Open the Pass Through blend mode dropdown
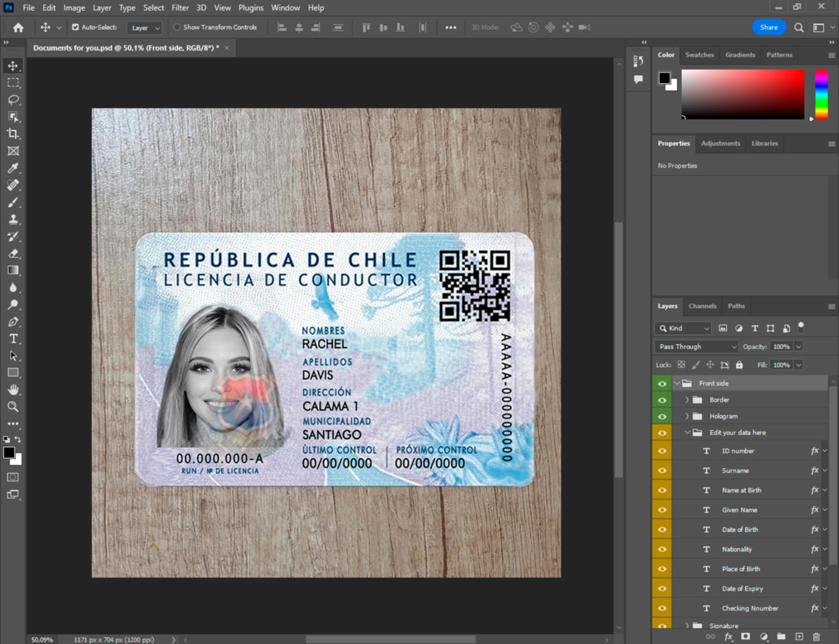Viewport: 839px width, 644px height. (x=696, y=347)
